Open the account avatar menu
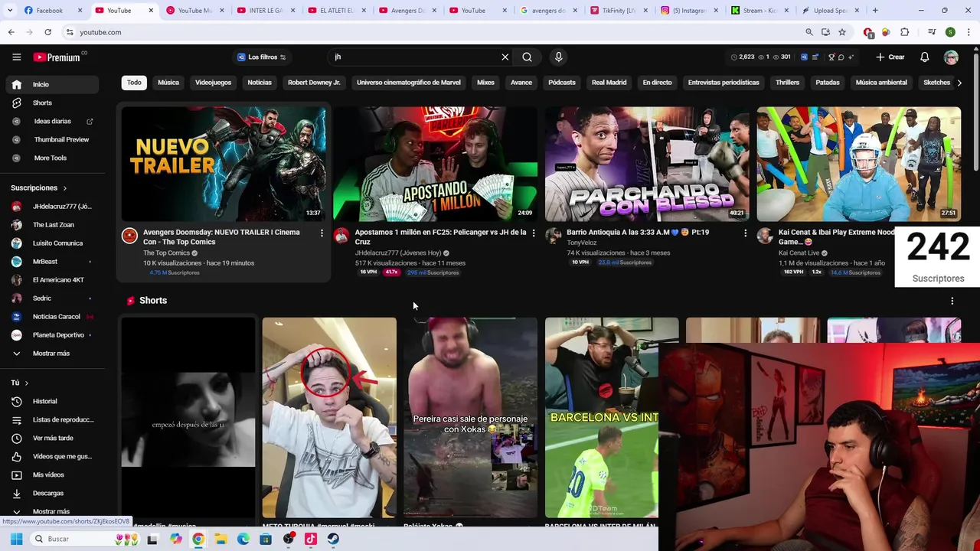Screen dimensions: 980x551 coord(951,57)
